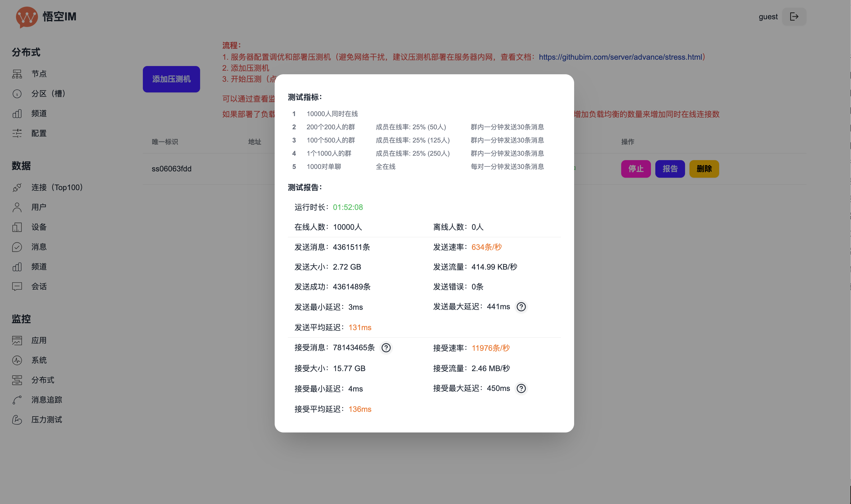Open the 配置 settings menu item
The height and width of the screenshot is (504, 851).
(39, 133)
